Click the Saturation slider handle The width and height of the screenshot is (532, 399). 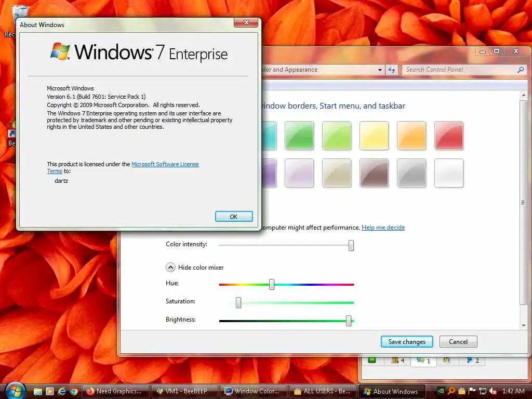[238, 302]
